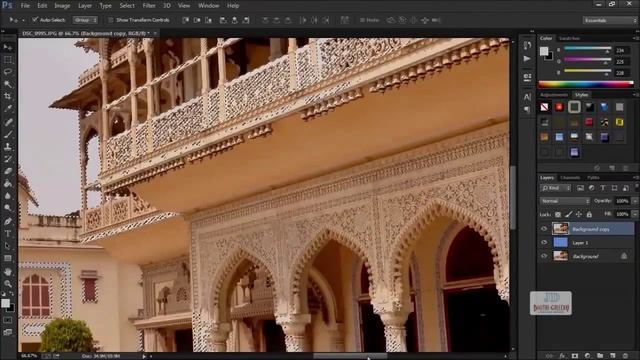Toggle lock position icon
Screen dimensions: 640x360
pyautogui.click(x=579, y=214)
